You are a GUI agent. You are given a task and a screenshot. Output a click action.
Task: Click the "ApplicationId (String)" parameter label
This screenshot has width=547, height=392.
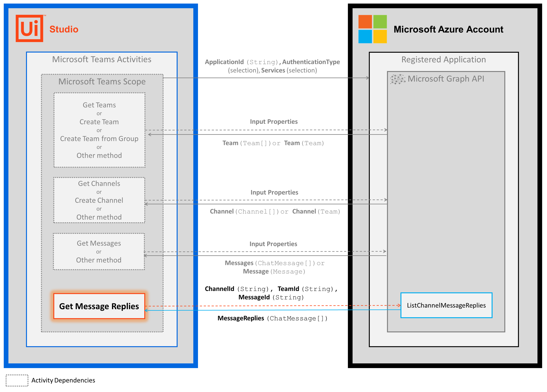(x=242, y=62)
